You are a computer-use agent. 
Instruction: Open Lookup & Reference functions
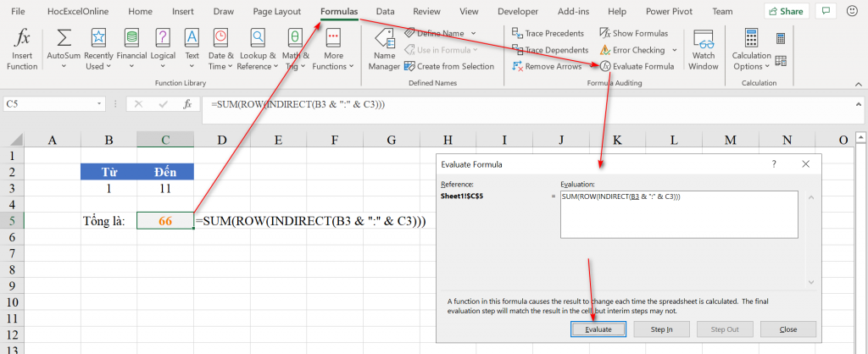pos(258,50)
